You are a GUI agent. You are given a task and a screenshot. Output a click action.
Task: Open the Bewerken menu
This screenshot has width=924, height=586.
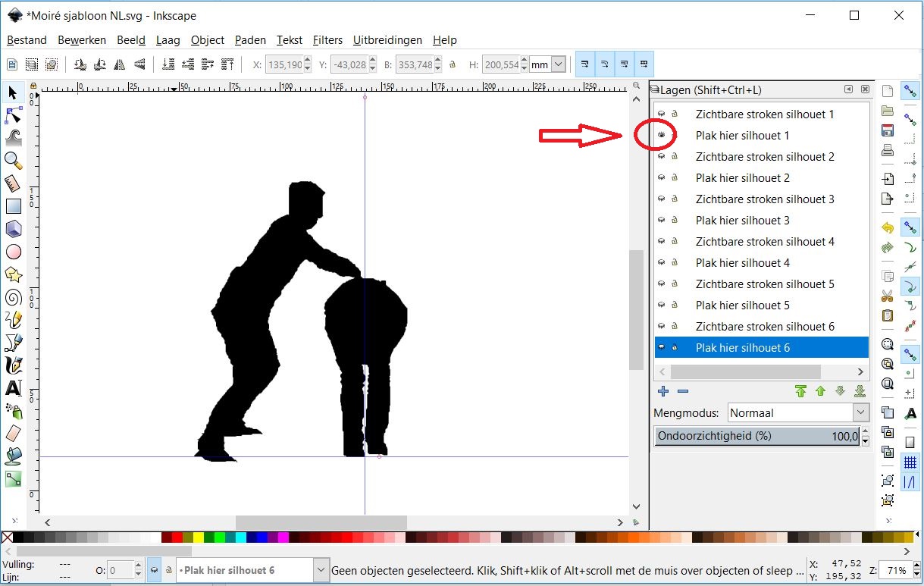[x=82, y=40]
